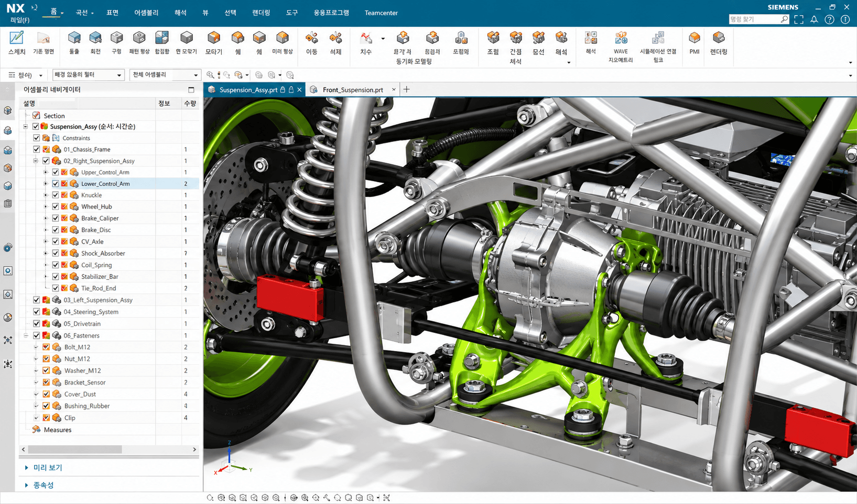
Task: Click the navigator horizontal scrollbar thumb
Action: coord(75,450)
